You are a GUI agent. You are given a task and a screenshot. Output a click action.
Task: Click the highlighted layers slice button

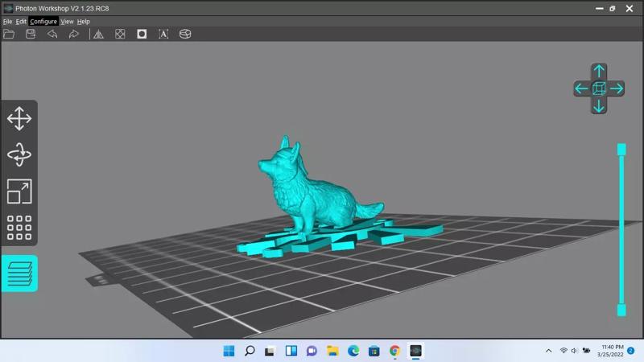(19, 274)
